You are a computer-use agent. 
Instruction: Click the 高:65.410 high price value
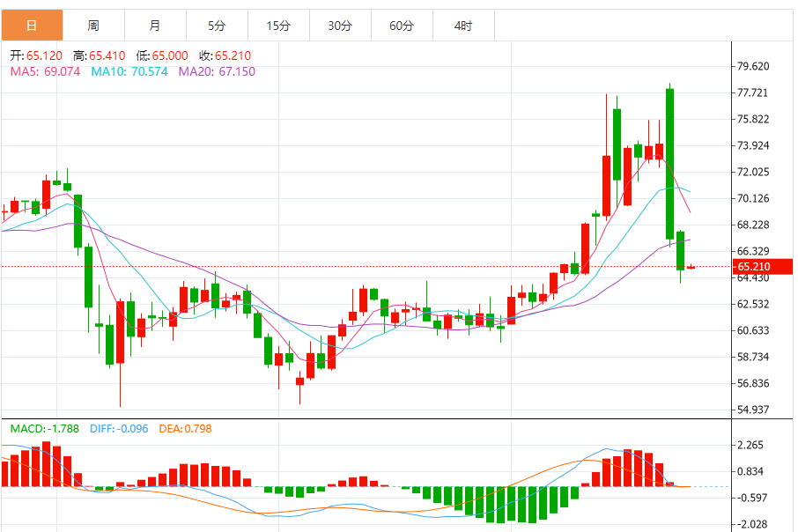click(x=100, y=55)
